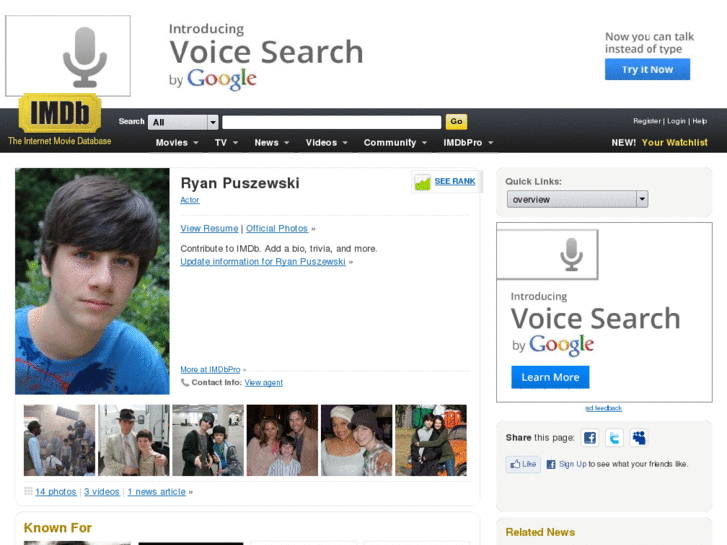Open the search category All dropdown
The image size is (727, 545).
click(x=183, y=122)
